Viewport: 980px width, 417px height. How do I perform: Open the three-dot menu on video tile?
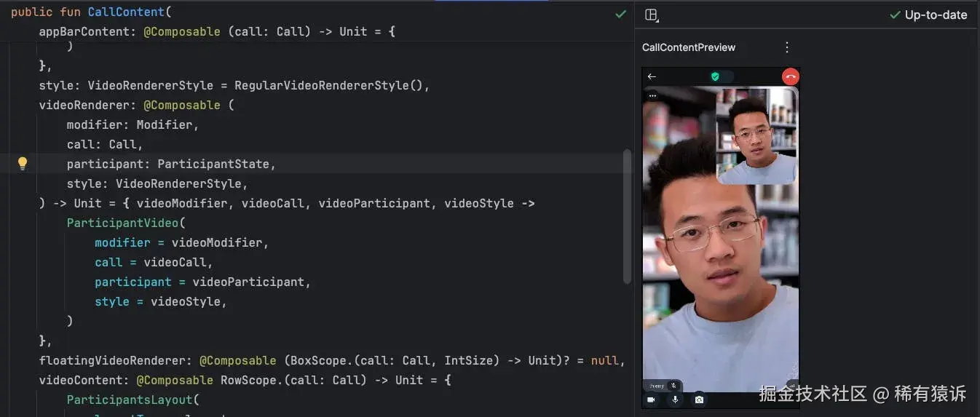[652, 95]
